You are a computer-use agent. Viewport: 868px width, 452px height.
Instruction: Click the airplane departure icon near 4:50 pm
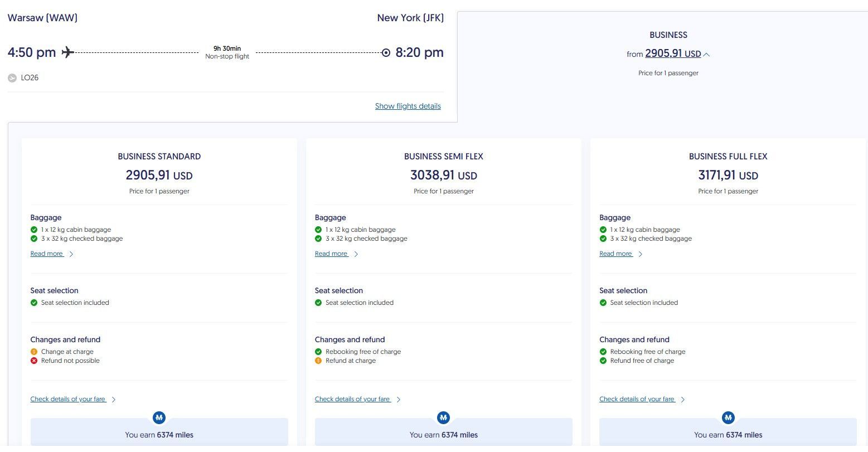pos(68,52)
